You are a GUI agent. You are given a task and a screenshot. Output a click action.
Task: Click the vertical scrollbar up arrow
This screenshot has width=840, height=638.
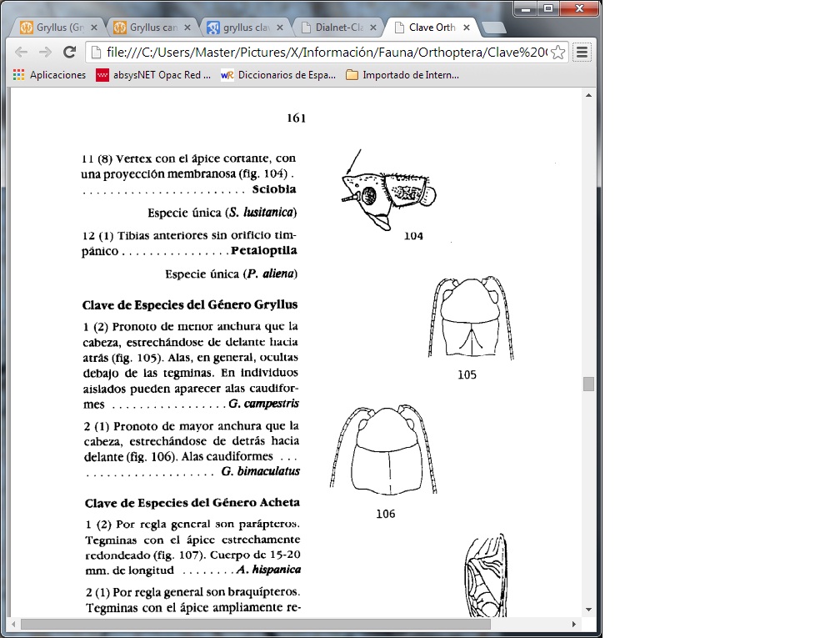coord(588,95)
